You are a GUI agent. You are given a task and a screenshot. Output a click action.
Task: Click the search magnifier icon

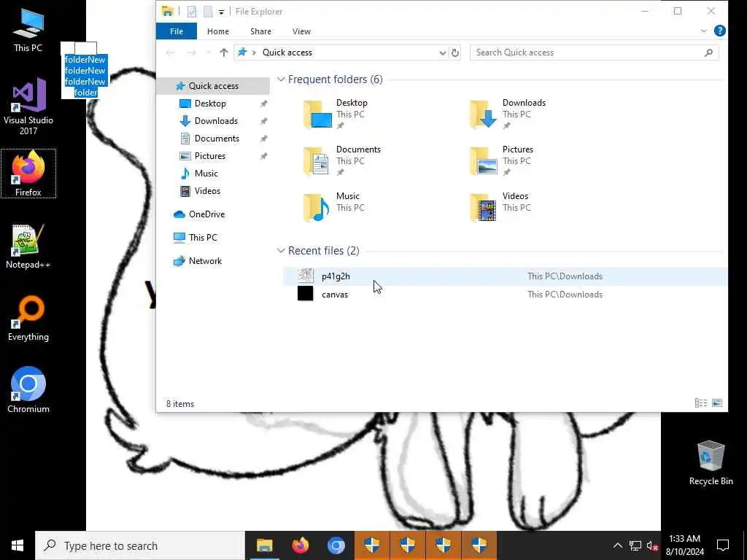[708, 52]
